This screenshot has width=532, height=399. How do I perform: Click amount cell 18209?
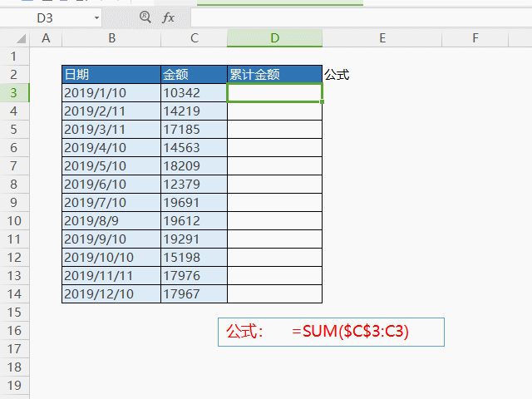[x=194, y=166]
